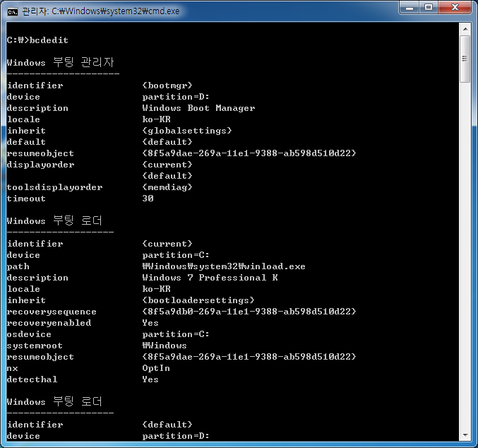This screenshot has width=478, height=448.
Task: Click the 'Yes' value of recoveryenabled
Action: click(150, 323)
